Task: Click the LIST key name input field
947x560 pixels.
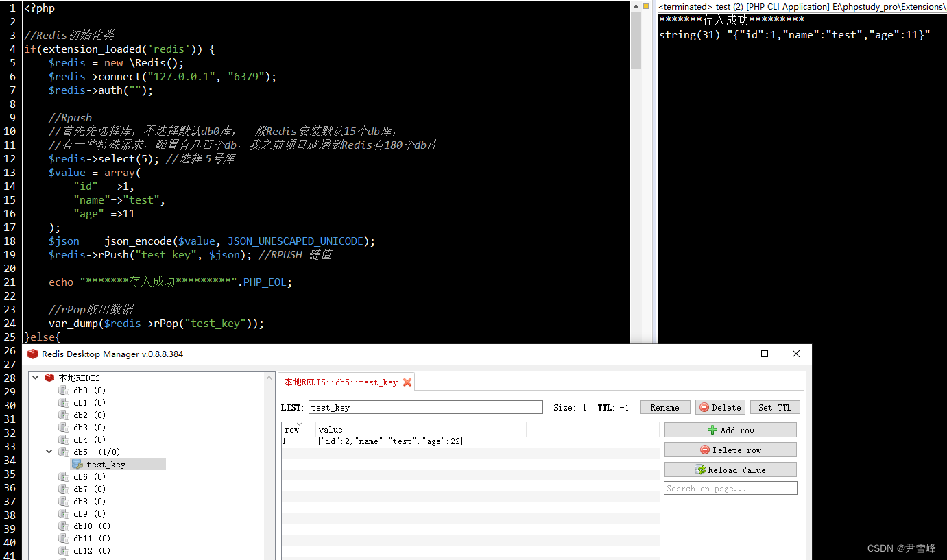Action: coord(425,407)
